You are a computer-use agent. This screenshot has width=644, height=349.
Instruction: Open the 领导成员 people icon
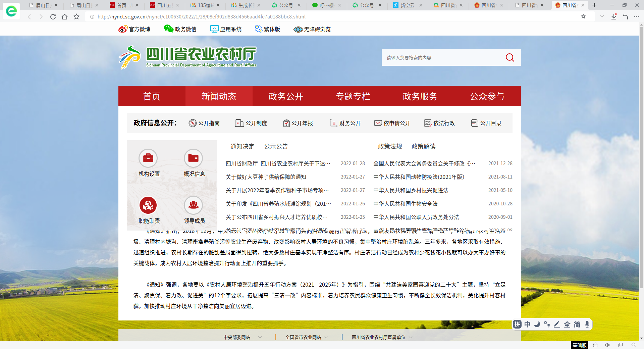point(193,205)
